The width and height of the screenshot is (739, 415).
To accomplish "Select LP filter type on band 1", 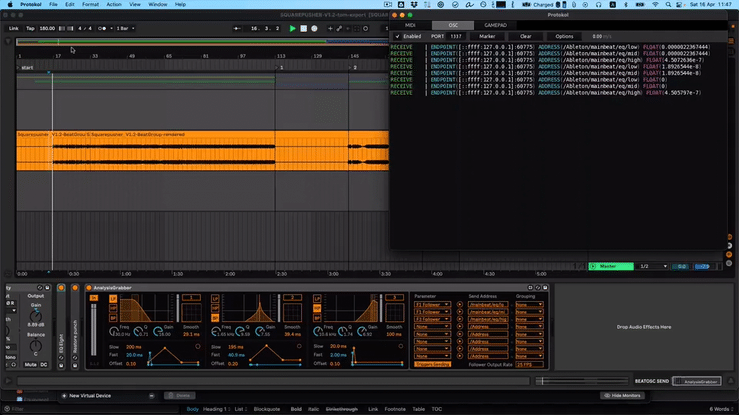I will (x=113, y=299).
